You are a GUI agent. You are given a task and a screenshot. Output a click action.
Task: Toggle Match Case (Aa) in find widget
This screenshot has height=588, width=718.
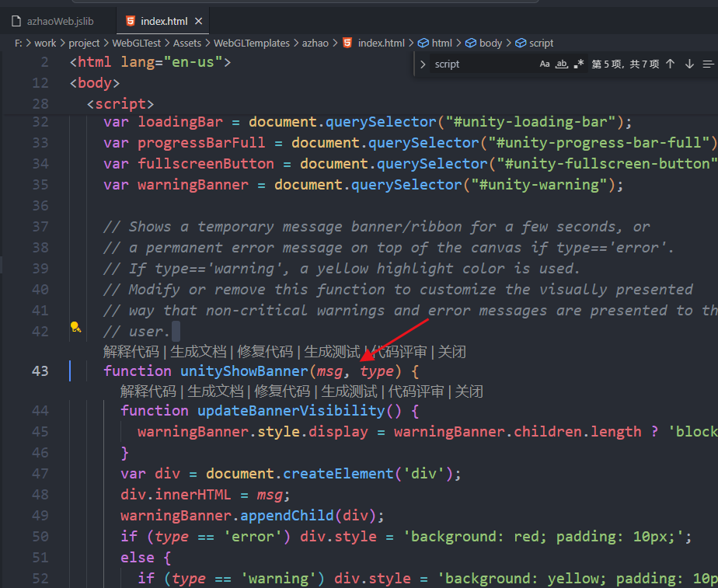point(545,64)
